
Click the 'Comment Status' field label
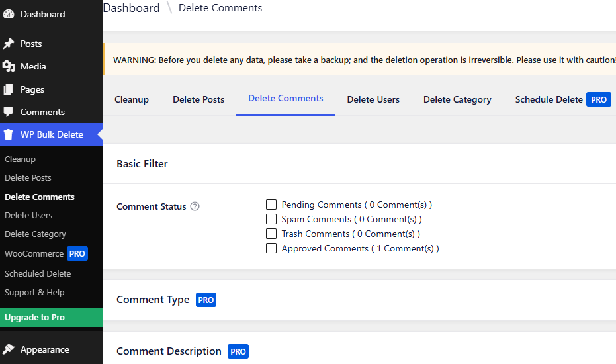[152, 206]
